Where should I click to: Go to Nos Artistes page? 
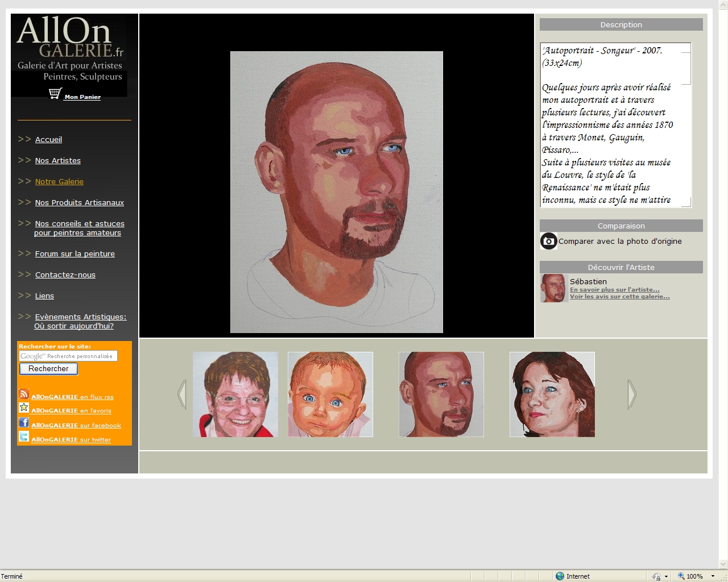tap(57, 161)
